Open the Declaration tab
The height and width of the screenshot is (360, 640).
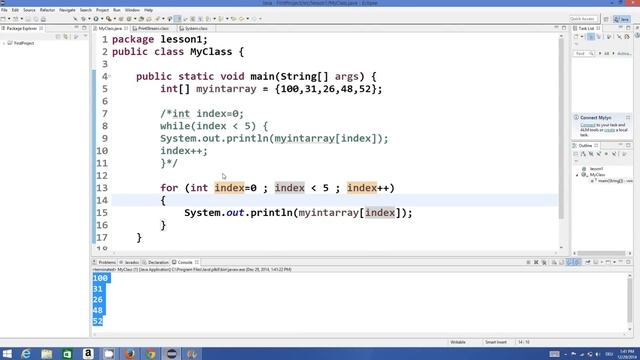pyautogui.click(x=156, y=262)
